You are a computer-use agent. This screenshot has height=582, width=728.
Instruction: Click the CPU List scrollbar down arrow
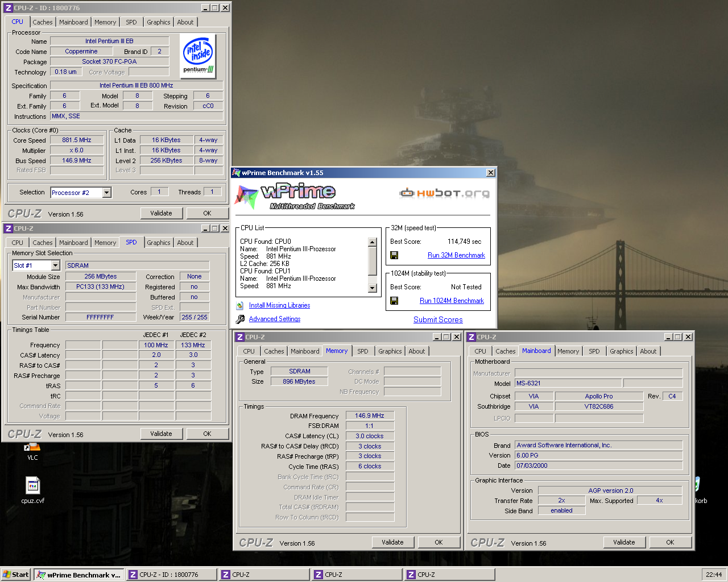click(373, 288)
